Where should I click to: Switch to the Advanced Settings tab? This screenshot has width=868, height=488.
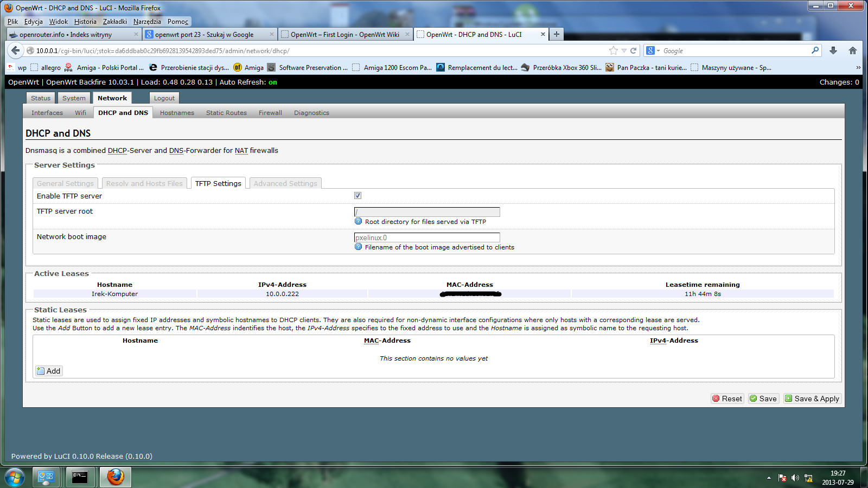pos(285,183)
